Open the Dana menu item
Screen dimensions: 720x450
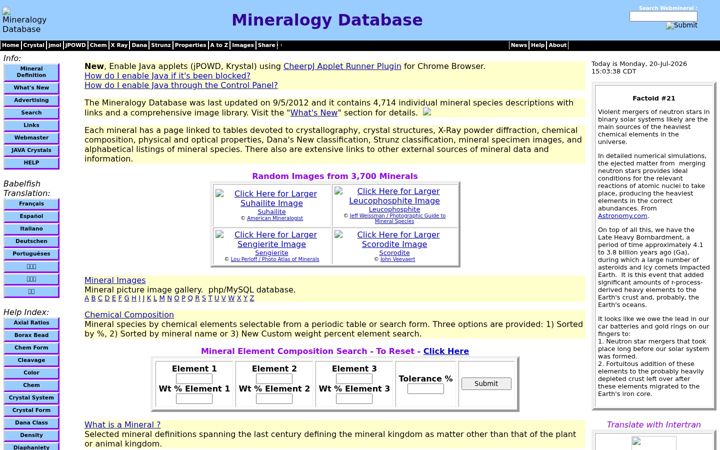tap(139, 45)
